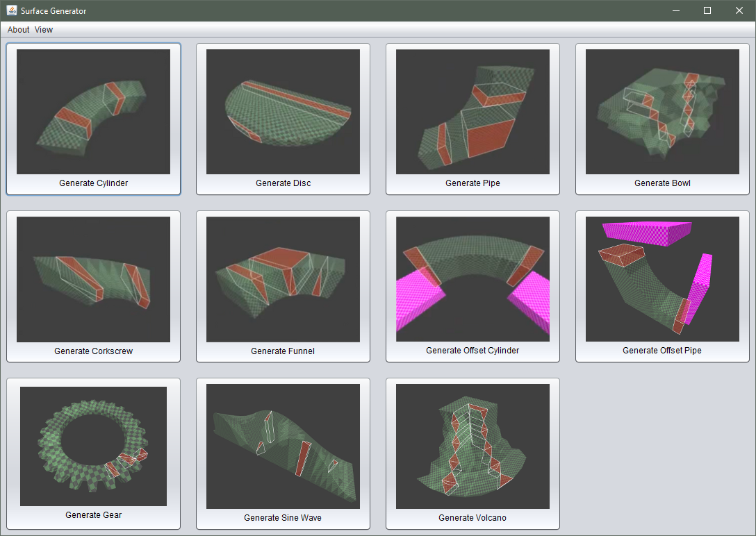
Task: Pick the Generate Corkscrew preview image
Action: tap(93, 279)
